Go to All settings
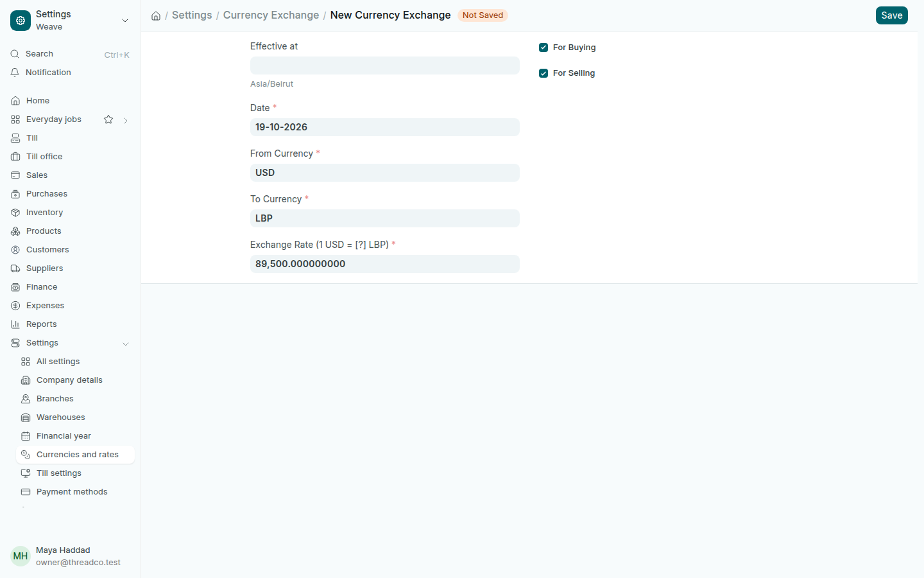The image size is (924, 578). 75,362
